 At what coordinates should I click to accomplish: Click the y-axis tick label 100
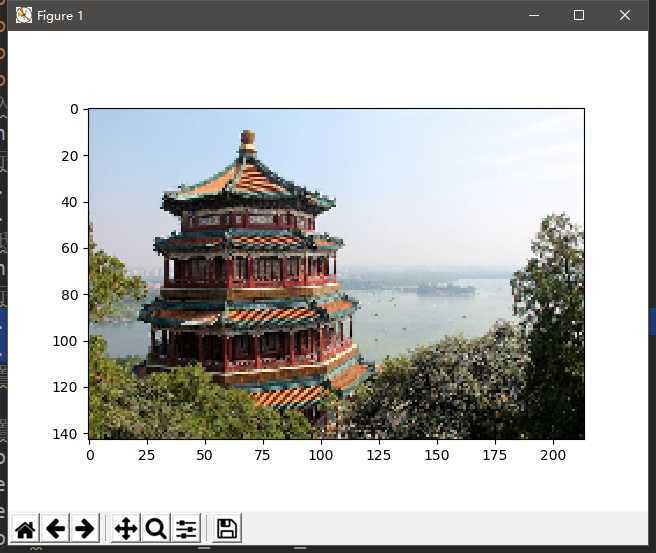(65, 341)
